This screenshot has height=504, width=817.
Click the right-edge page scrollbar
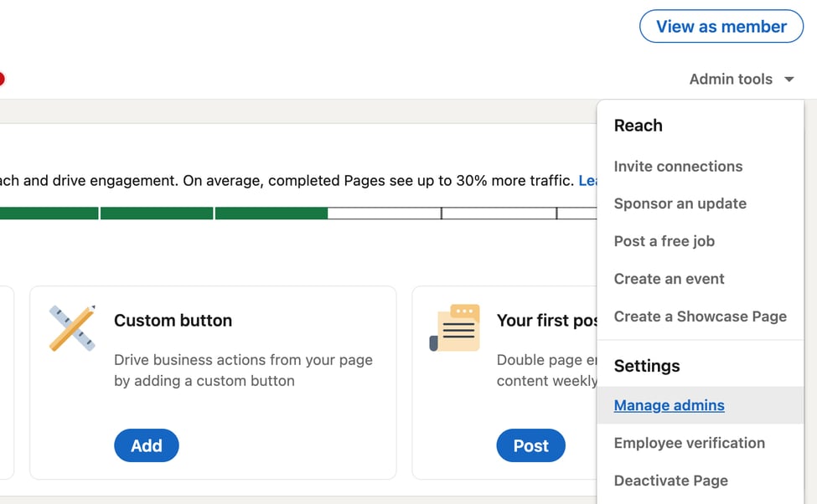coord(812,251)
